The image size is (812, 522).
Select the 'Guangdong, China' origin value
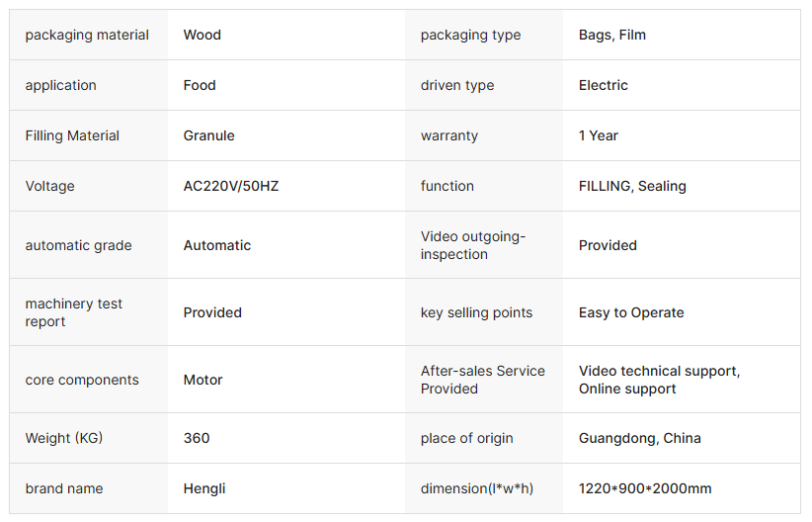(x=639, y=438)
